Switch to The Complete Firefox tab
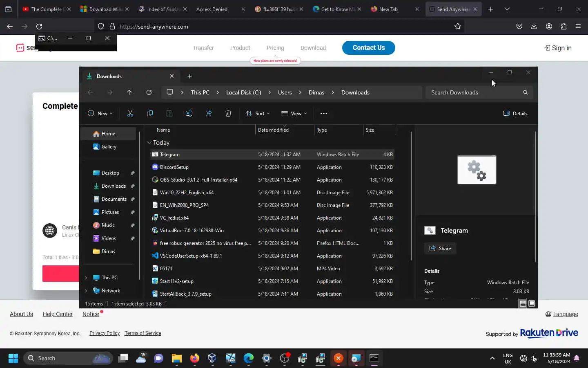 pyautogui.click(x=46, y=9)
